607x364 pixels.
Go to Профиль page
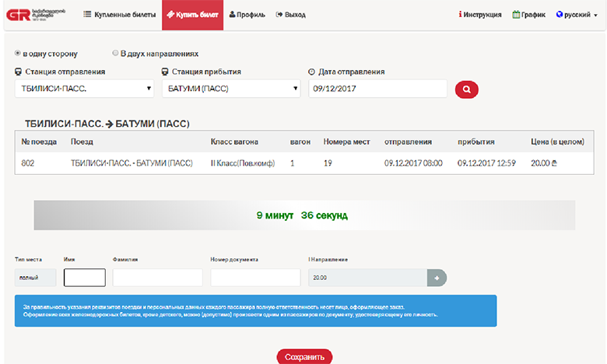click(247, 15)
